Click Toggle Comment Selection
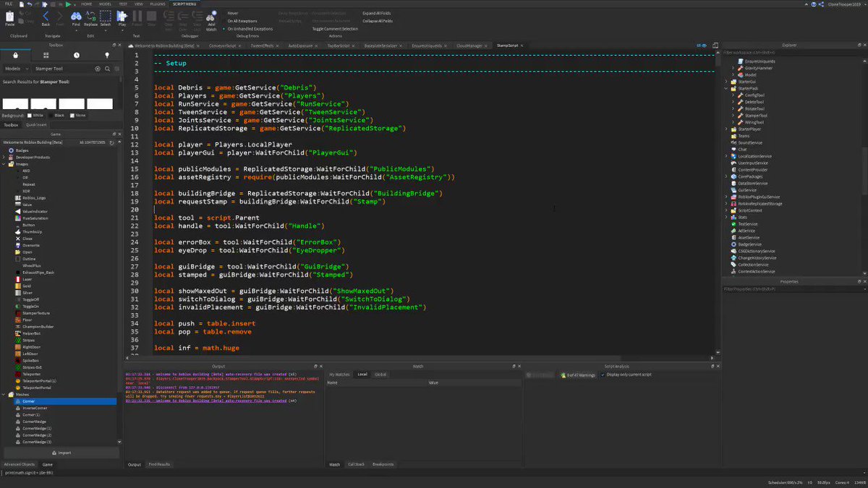 click(335, 29)
